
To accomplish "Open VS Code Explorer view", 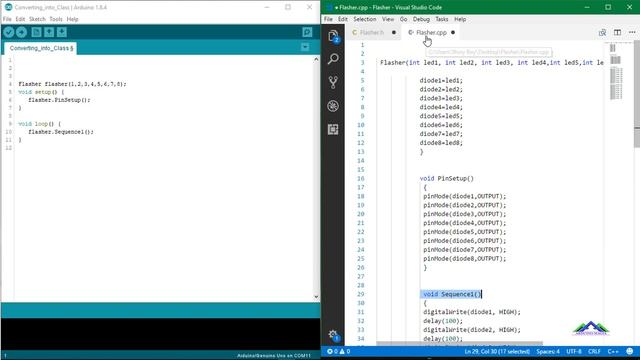I will click(x=333, y=36).
